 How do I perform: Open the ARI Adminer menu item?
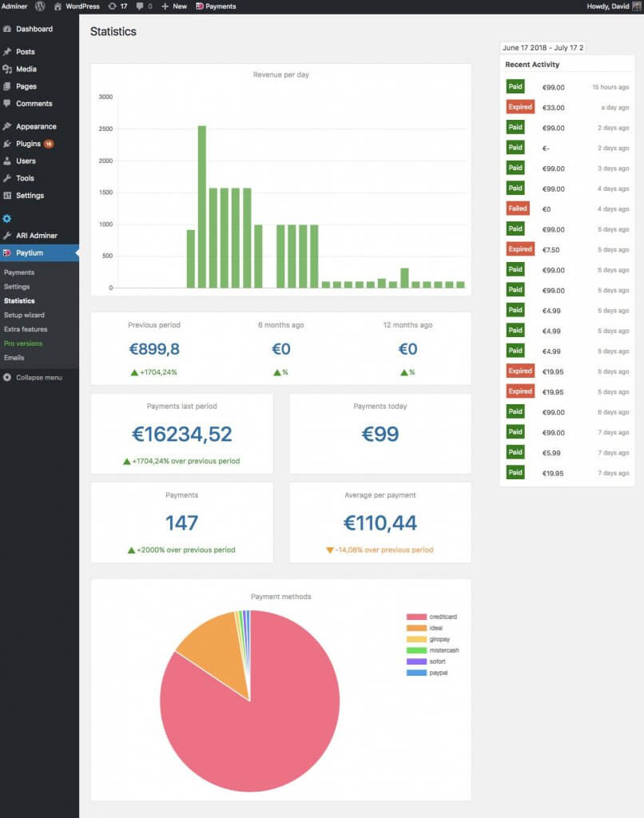[x=36, y=236]
